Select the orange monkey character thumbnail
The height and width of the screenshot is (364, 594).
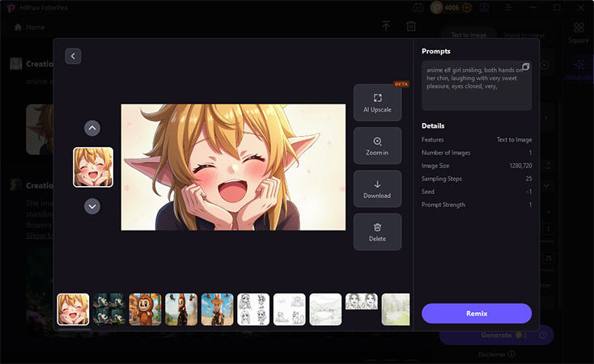[145, 309]
